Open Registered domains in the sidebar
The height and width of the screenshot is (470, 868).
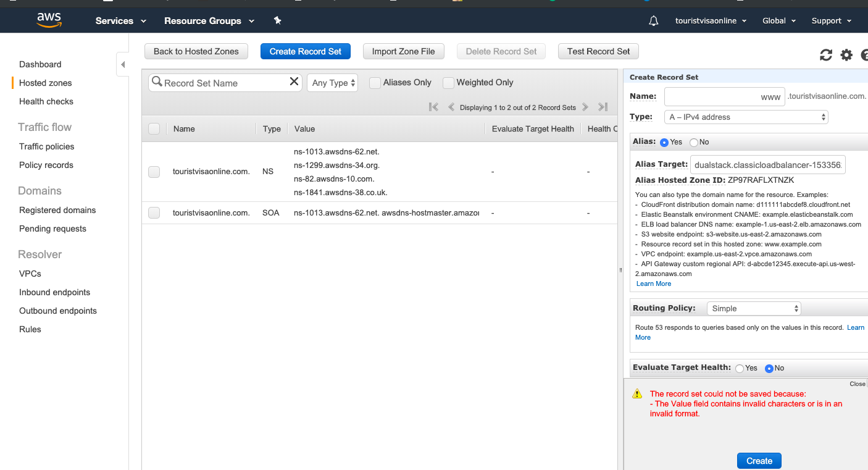click(57, 210)
